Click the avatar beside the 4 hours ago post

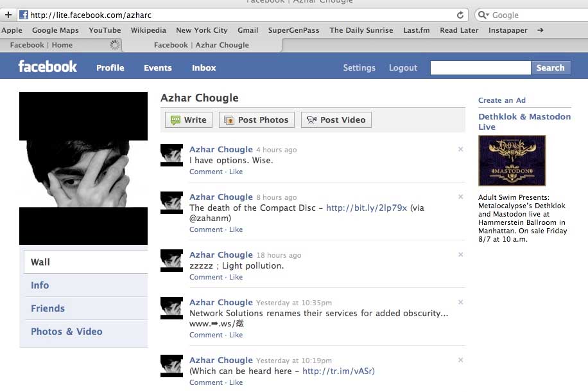pyautogui.click(x=171, y=155)
